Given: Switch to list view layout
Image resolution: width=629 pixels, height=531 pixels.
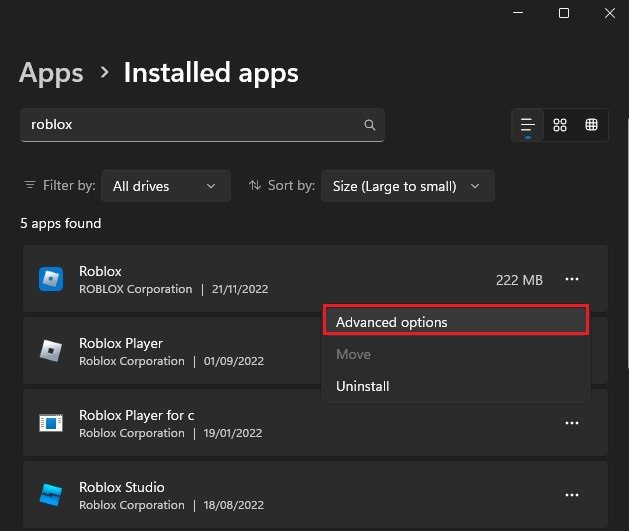Looking at the screenshot, I should click(x=527, y=125).
